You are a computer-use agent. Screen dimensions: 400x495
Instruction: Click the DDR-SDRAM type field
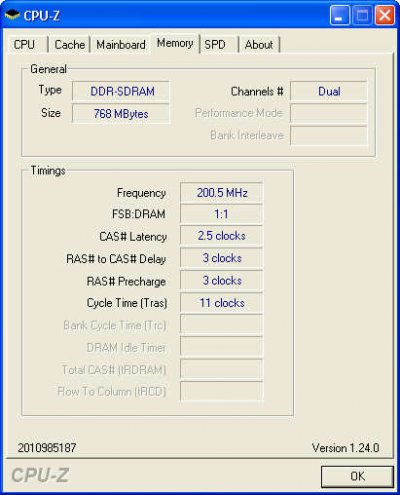121,91
